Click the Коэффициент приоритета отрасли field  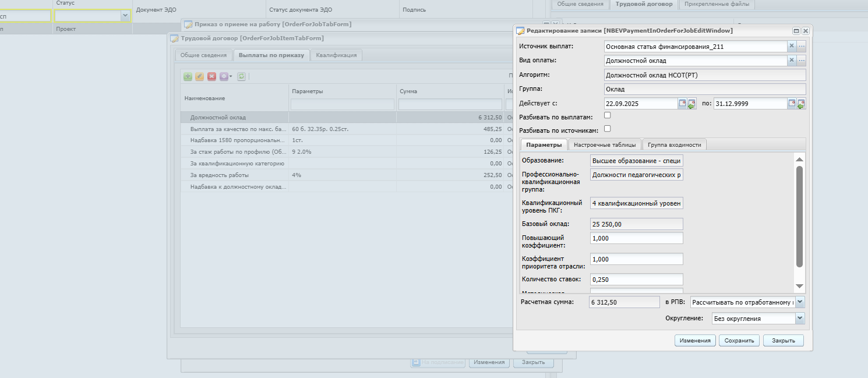[636, 259]
